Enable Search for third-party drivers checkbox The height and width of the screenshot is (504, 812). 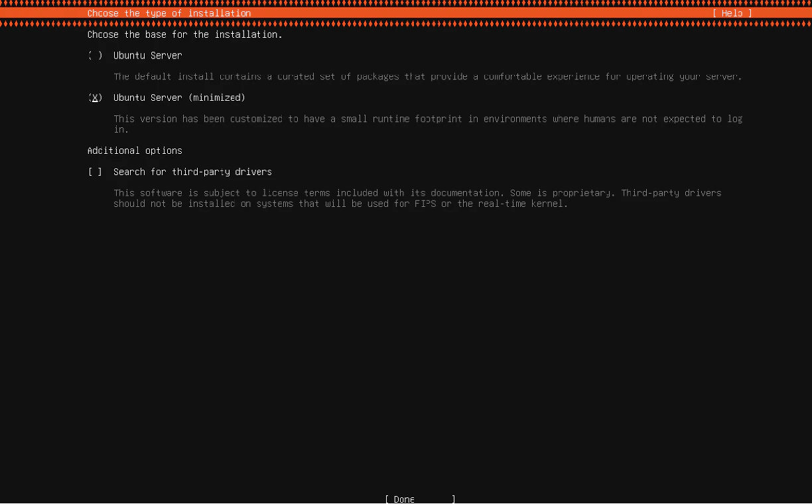tap(180, 172)
